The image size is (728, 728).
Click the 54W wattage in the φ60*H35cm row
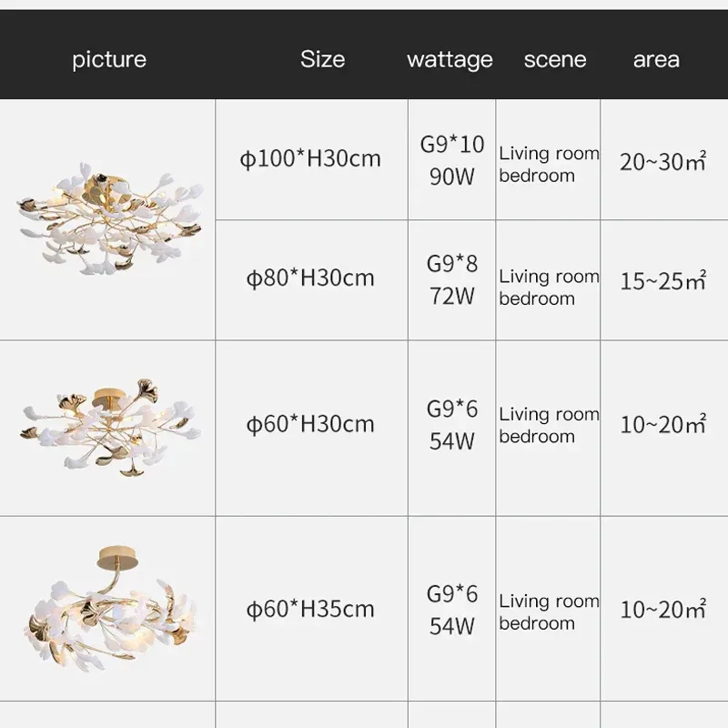coord(452,626)
